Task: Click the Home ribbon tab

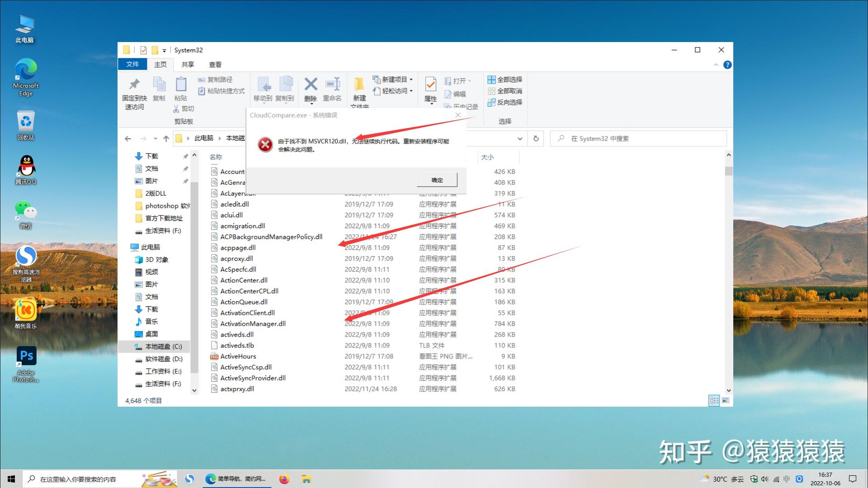Action: pyautogui.click(x=160, y=65)
